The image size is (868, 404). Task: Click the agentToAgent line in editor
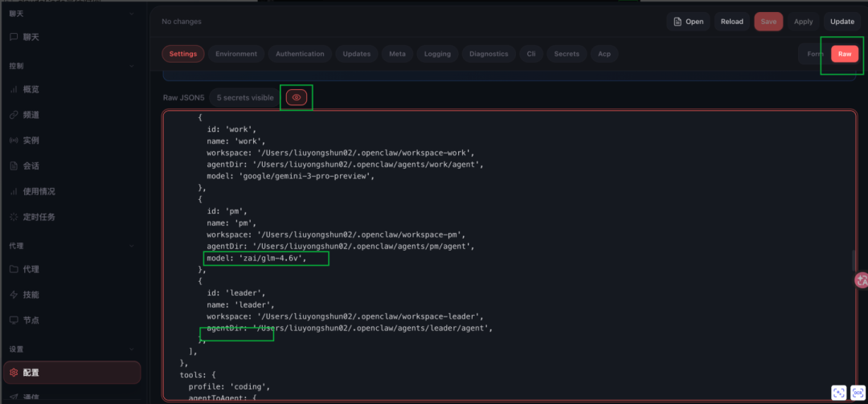tap(222, 398)
